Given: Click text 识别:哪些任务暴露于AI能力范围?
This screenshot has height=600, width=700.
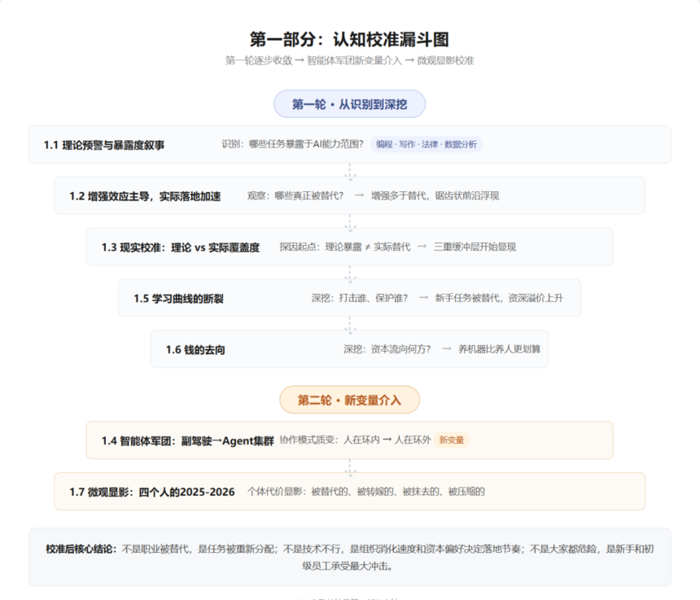Looking at the screenshot, I should (292, 144).
